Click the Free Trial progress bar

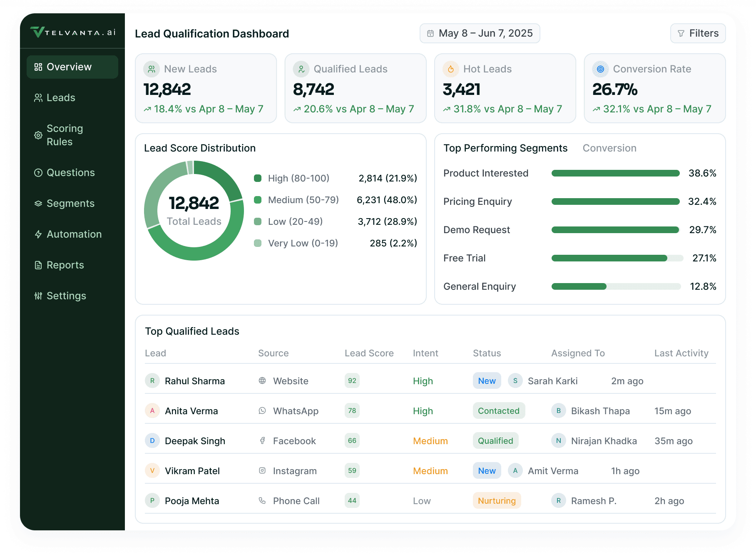coord(617,258)
